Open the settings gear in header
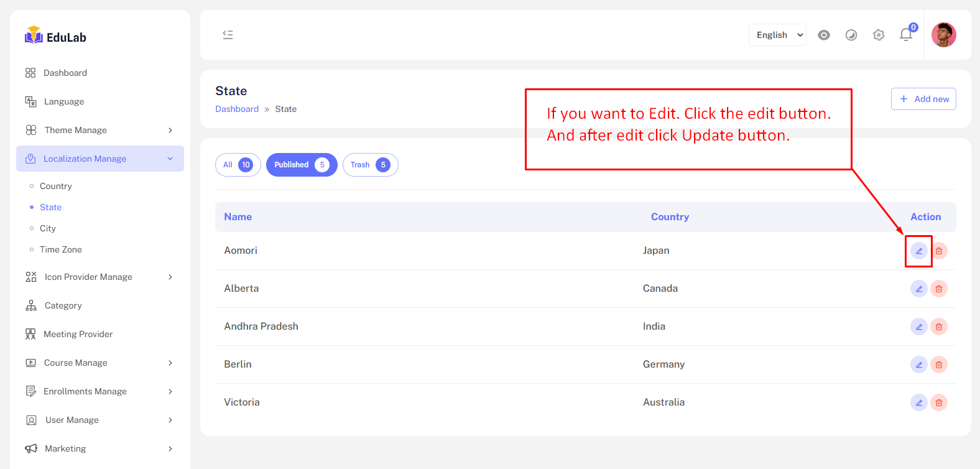Screen dimensions: 980x469 tap(878, 35)
